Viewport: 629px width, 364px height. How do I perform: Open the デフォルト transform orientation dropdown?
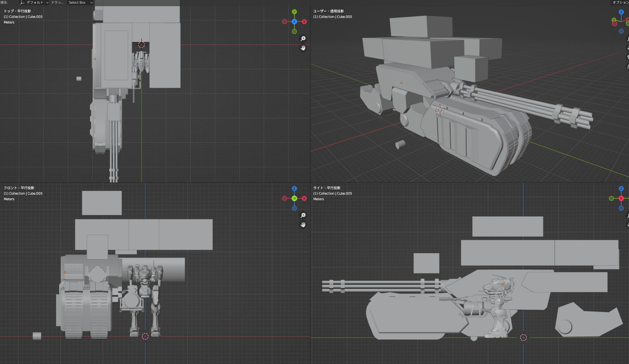[x=35, y=3]
